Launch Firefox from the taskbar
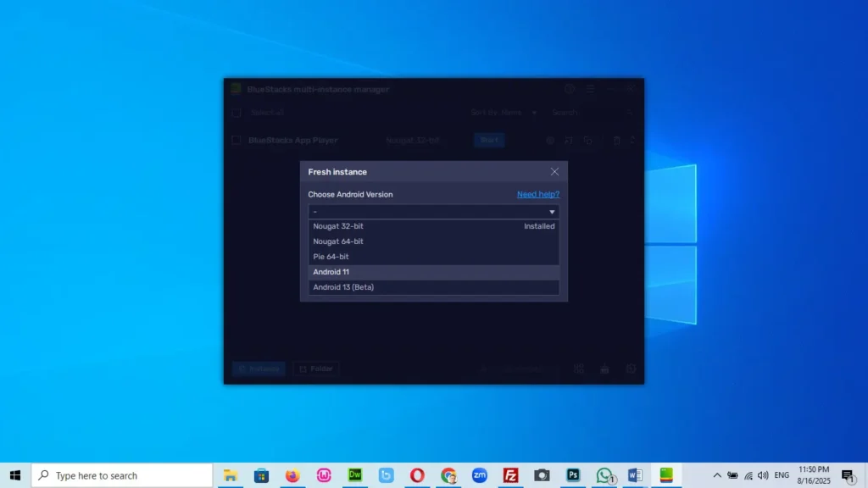Image resolution: width=868 pixels, height=488 pixels. pyautogui.click(x=292, y=475)
